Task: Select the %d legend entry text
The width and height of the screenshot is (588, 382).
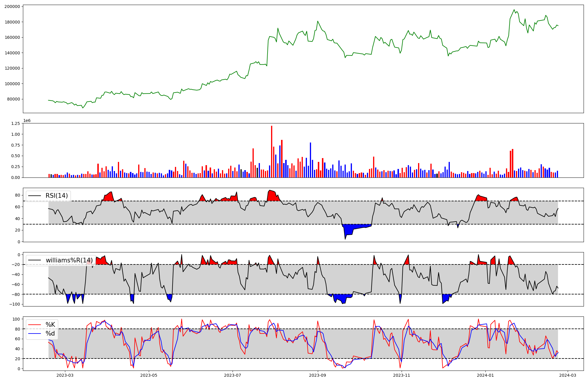Action: tap(50, 334)
